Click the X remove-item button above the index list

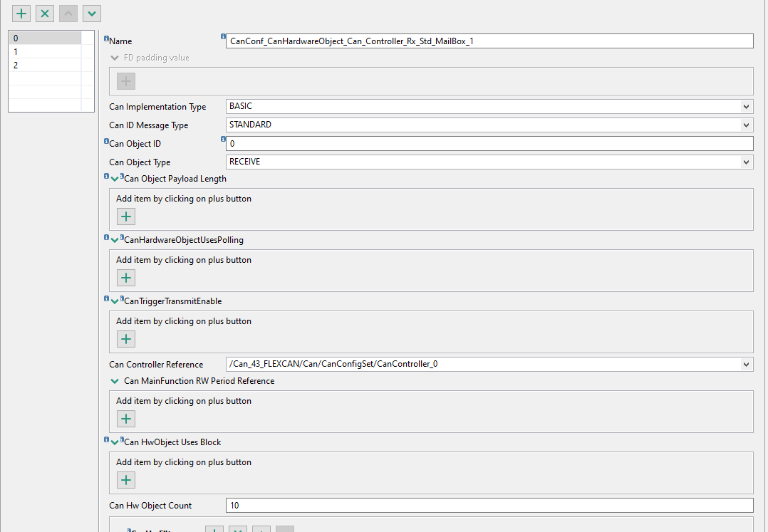coord(45,13)
